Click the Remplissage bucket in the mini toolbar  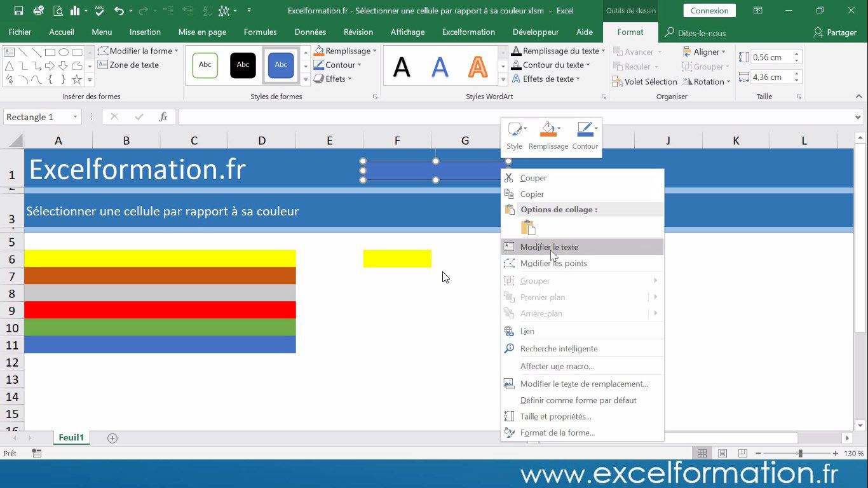[x=547, y=130]
